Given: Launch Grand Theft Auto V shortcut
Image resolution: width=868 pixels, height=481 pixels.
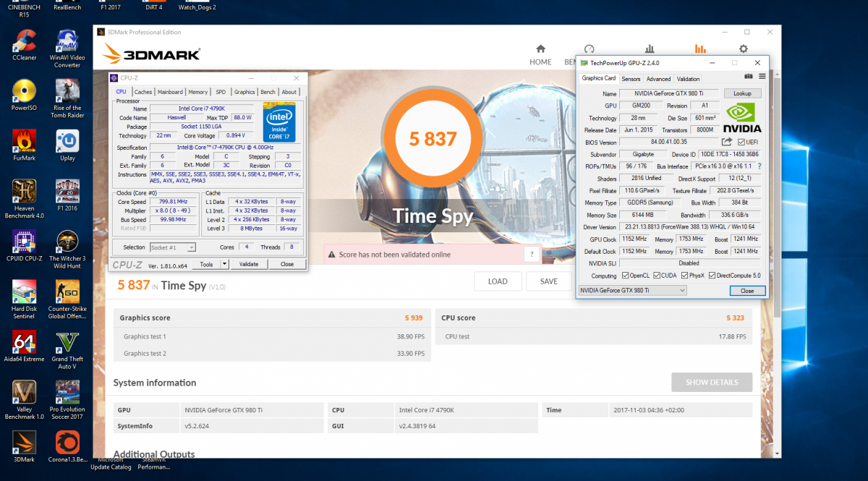Looking at the screenshot, I should click(x=67, y=350).
